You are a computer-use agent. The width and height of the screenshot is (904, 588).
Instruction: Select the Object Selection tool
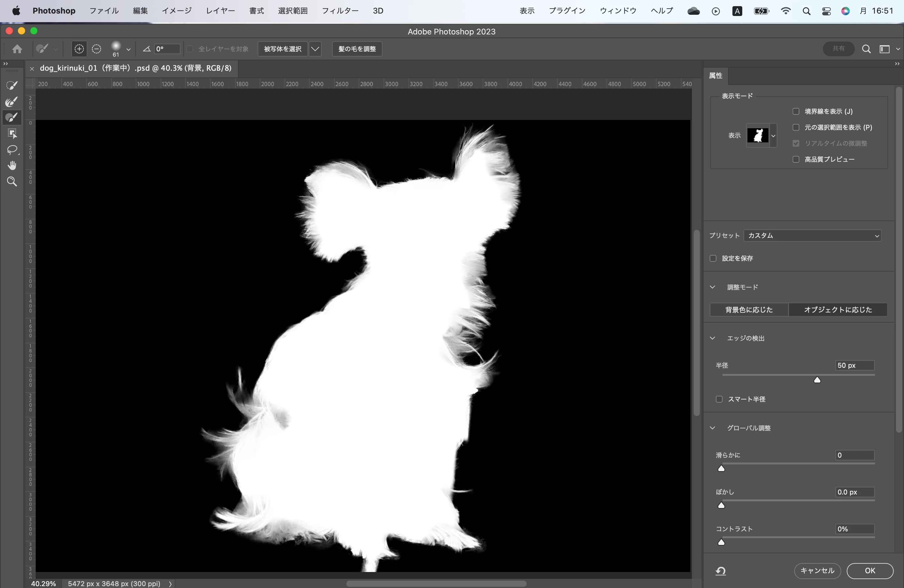[x=12, y=134]
